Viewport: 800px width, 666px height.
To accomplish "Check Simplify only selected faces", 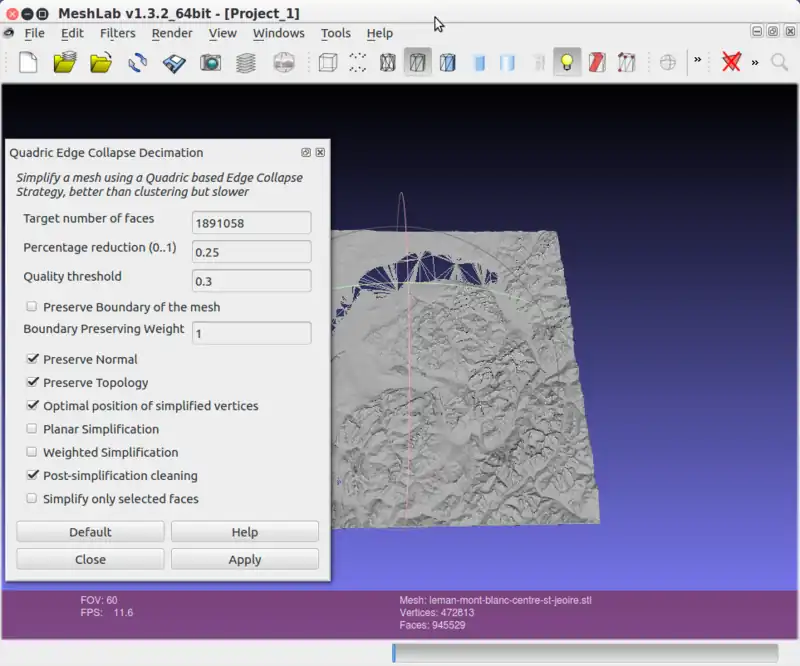I will pos(32,499).
